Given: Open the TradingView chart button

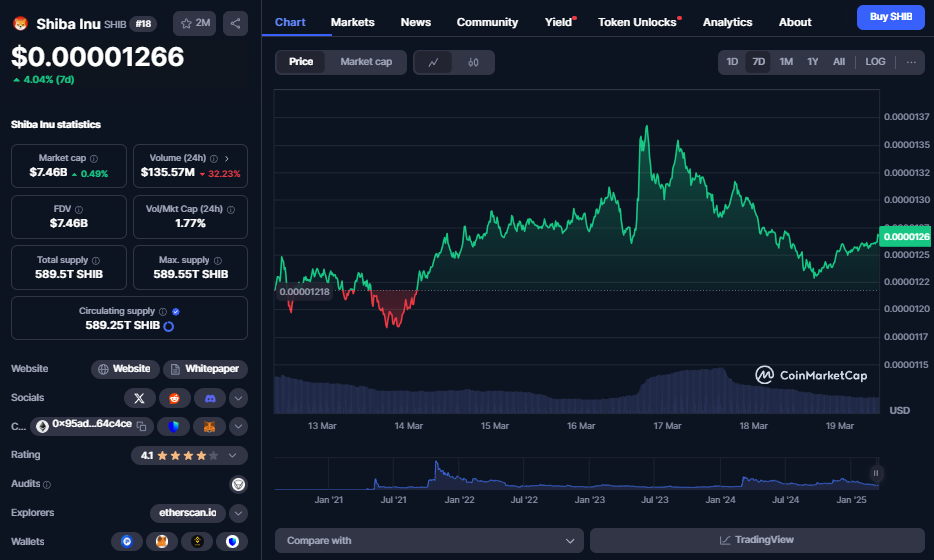Looking at the screenshot, I should tap(757, 540).
